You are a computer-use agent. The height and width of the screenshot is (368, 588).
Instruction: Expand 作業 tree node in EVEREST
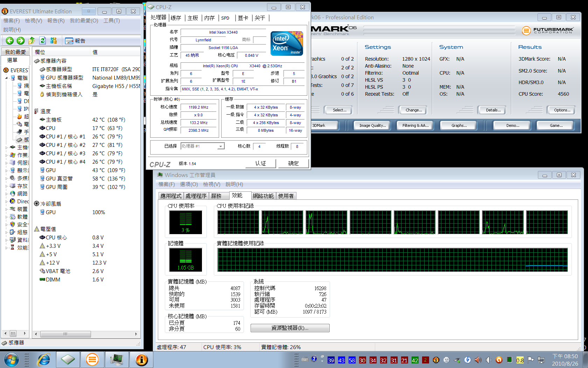pos(6,155)
